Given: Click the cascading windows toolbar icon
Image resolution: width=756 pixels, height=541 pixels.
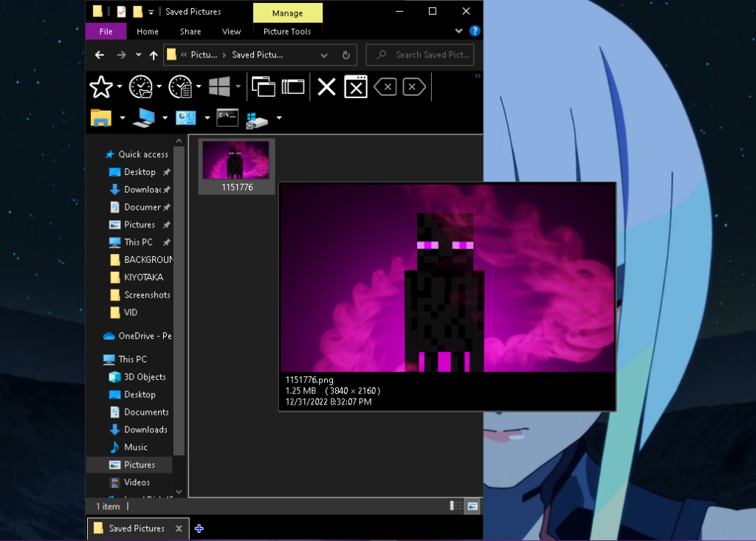Looking at the screenshot, I should pyautogui.click(x=264, y=87).
